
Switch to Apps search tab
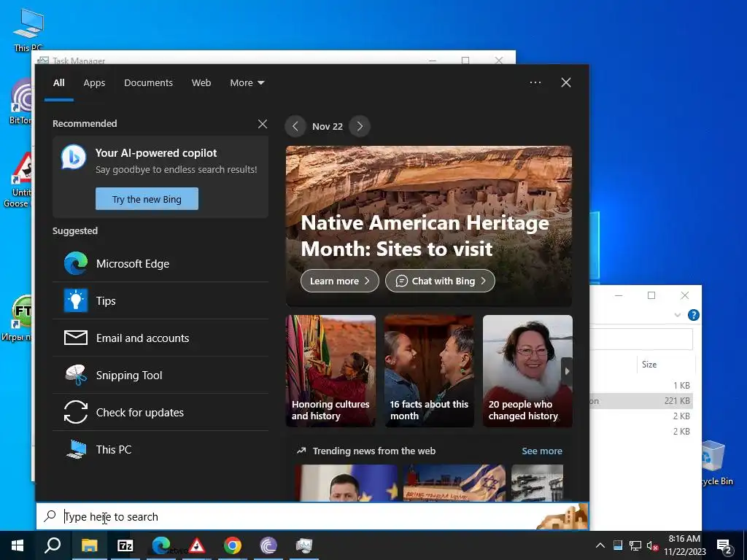pos(94,83)
